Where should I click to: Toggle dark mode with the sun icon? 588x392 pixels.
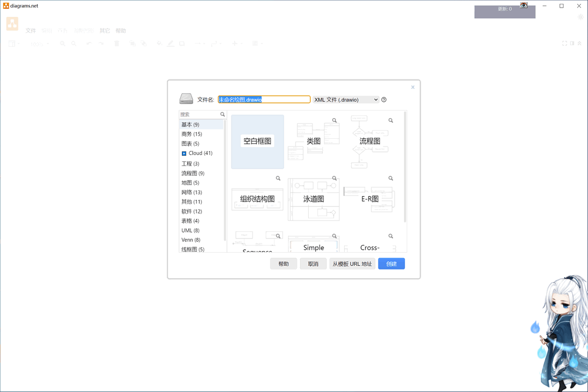580,16
